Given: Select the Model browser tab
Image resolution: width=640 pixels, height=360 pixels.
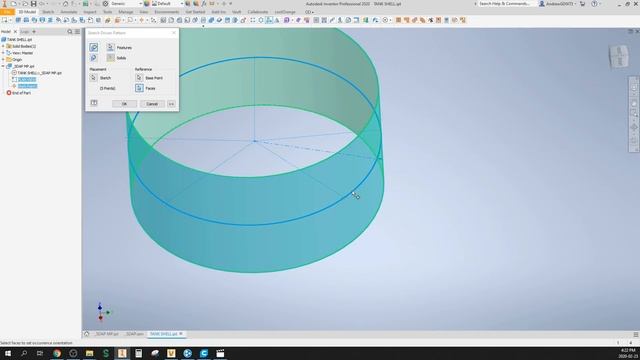Looking at the screenshot, I should pos(6,31).
